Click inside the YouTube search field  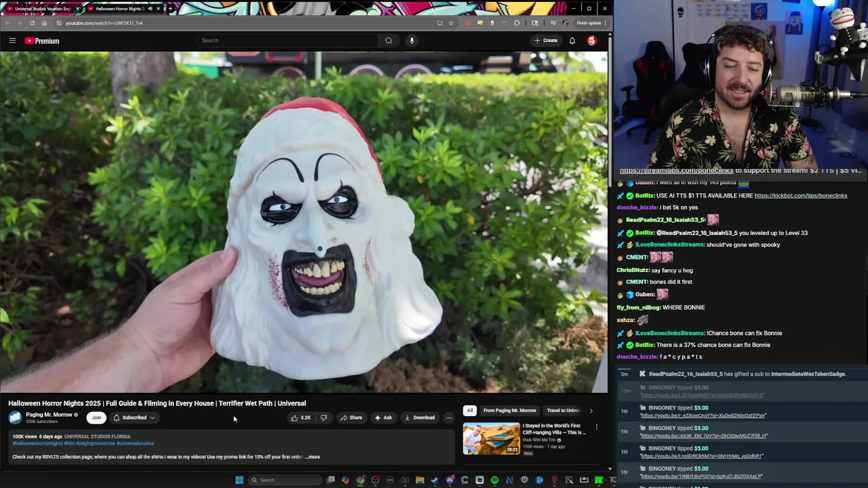[x=287, y=41]
